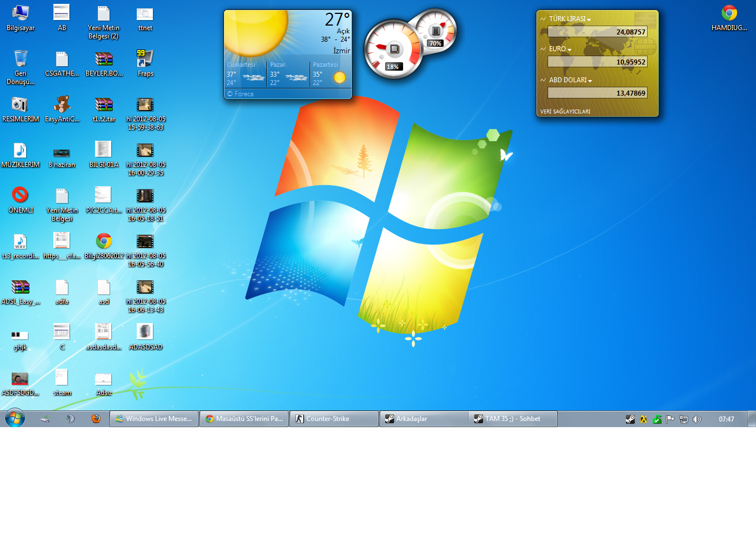Switch to TAM 35 ;) - Sohbet taskbar button
Image resolution: width=756 pixels, height=540 pixels.
[x=513, y=419]
